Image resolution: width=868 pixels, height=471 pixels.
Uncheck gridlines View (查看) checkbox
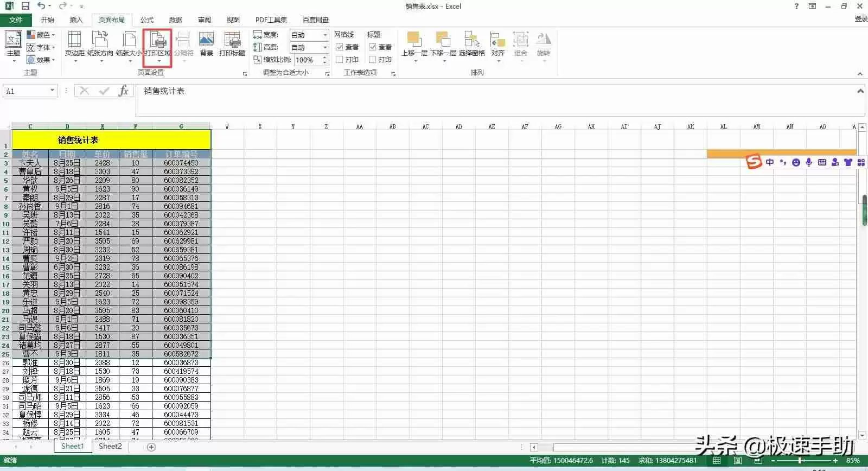(x=340, y=47)
